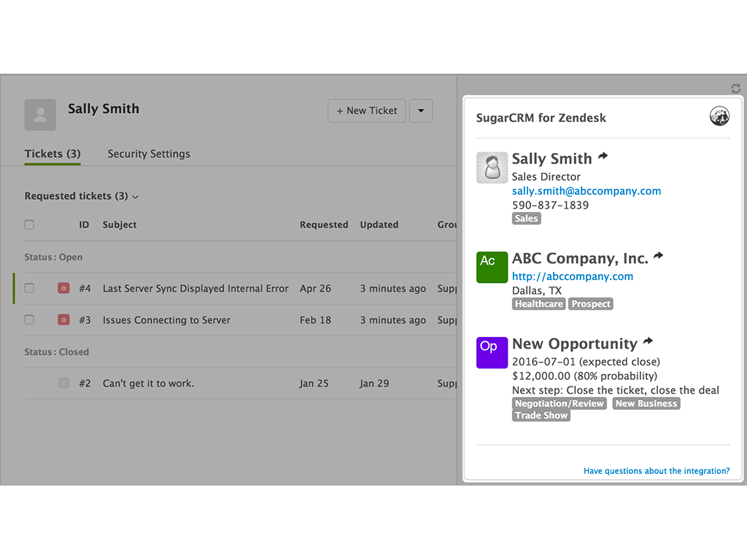Screen dimensions: 747x560
Task: Toggle the select-all tickets checkbox in header
Action: pyautogui.click(x=29, y=225)
